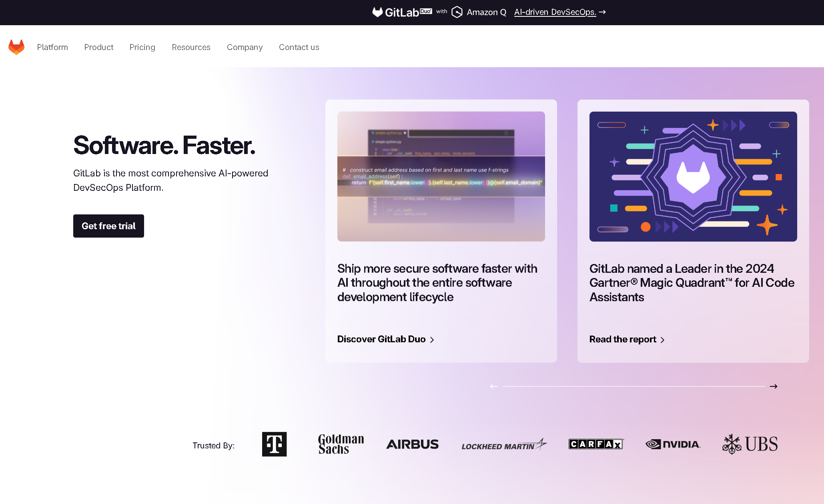Viewport: 824px width, 504px height.
Task: Click the Lockheed Martin logo
Action: pos(504,445)
